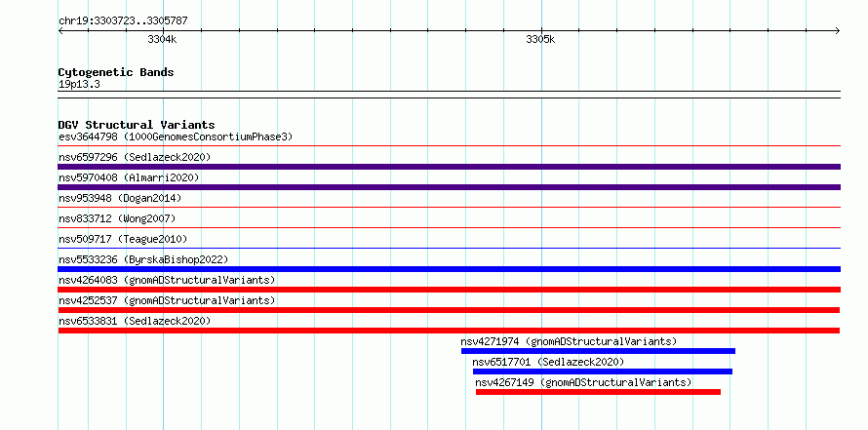This screenshot has width=868, height=430.
Task: Click the red bar under nsv6533831
Action: (449, 331)
